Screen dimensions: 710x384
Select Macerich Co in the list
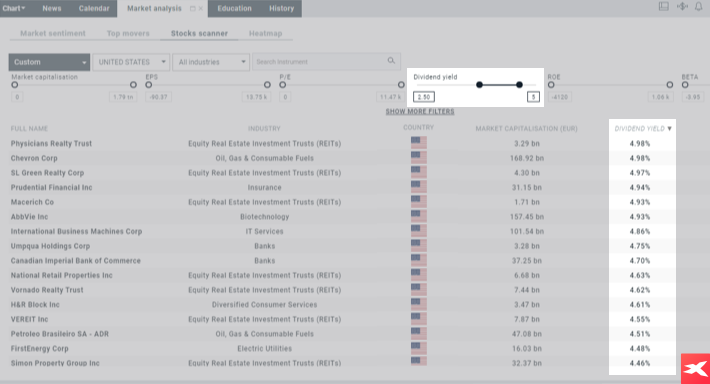pyautogui.click(x=32, y=202)
